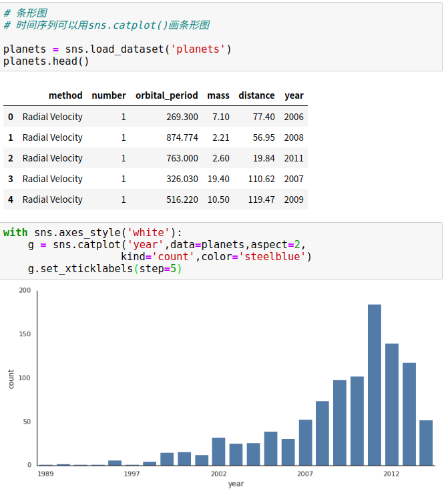Click the sns.catplot() comment line

click(x=107, y=25)
